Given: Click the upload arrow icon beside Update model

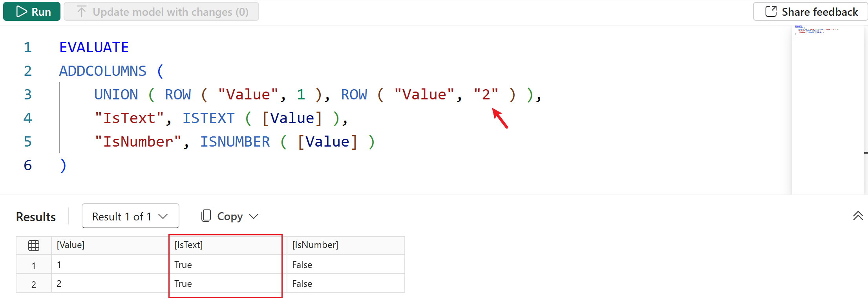Looking at the screenshot, I should pyautogui.click(x=81, y=12).
